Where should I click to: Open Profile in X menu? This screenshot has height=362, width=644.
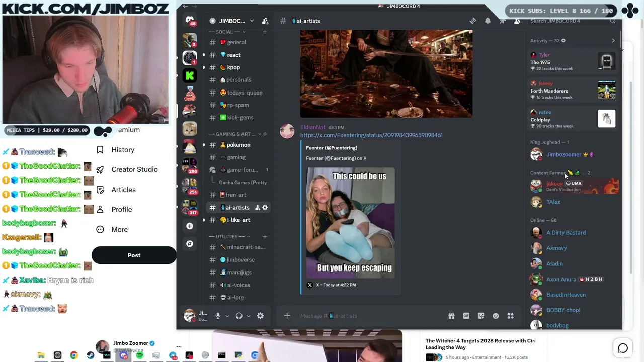pyautogui.click(x=121, y=209)
